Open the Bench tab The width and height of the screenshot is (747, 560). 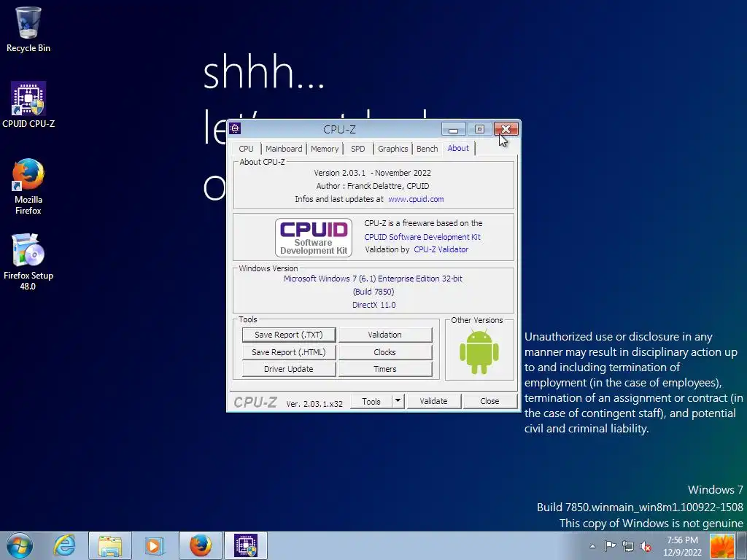pyautogui.click(x=427, y=149)
